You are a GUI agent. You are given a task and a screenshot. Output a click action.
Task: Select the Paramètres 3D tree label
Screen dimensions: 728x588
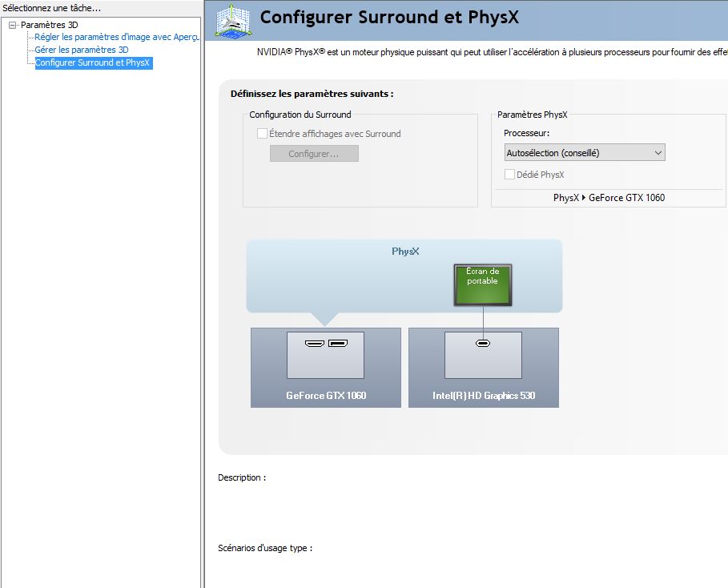tap(49, 25)
